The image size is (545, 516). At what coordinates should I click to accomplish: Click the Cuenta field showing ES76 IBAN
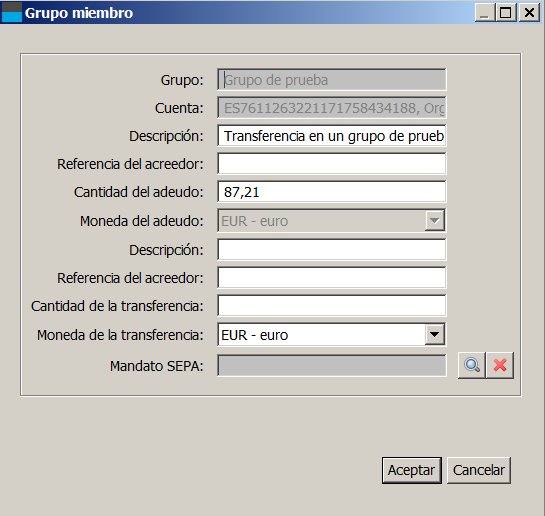pyautogui.click(x=332, y=108)
